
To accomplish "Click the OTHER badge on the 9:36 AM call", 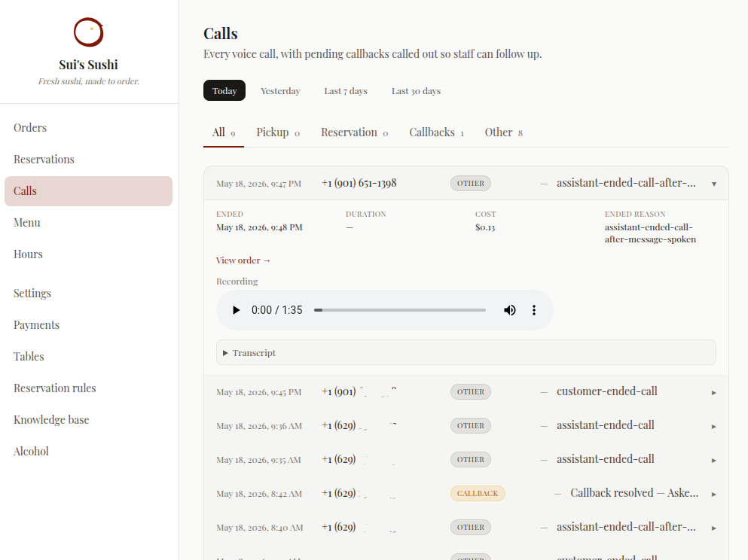I will click(x=470, y=425).
